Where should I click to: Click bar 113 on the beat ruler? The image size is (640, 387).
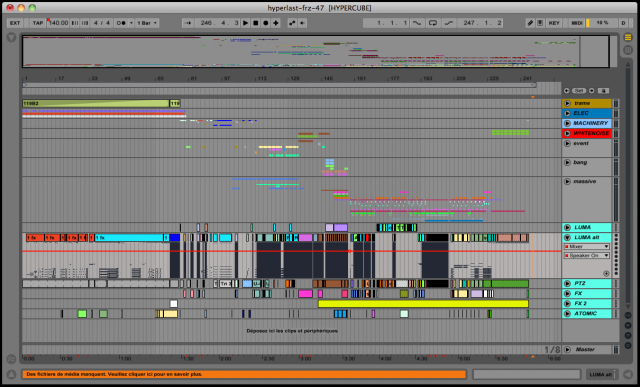262,78
